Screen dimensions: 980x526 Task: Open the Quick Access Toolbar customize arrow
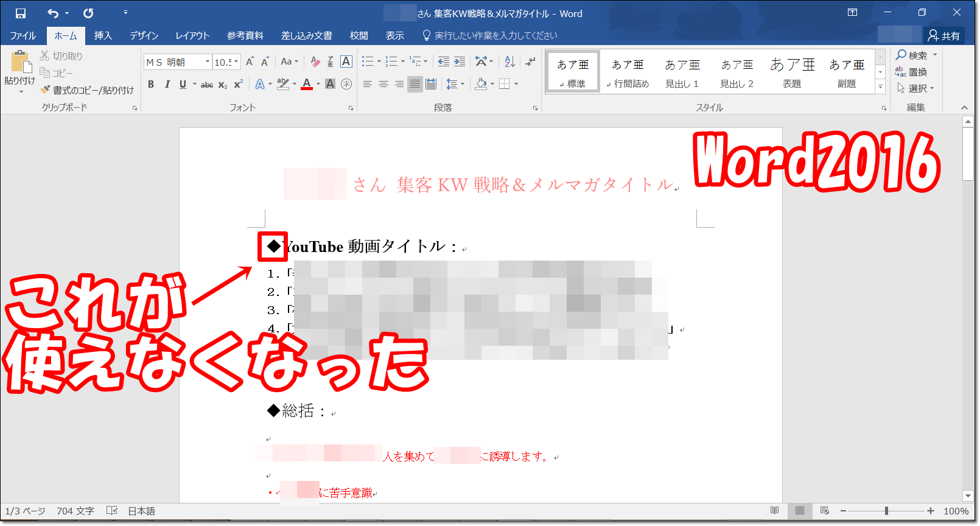coord(125,12)
